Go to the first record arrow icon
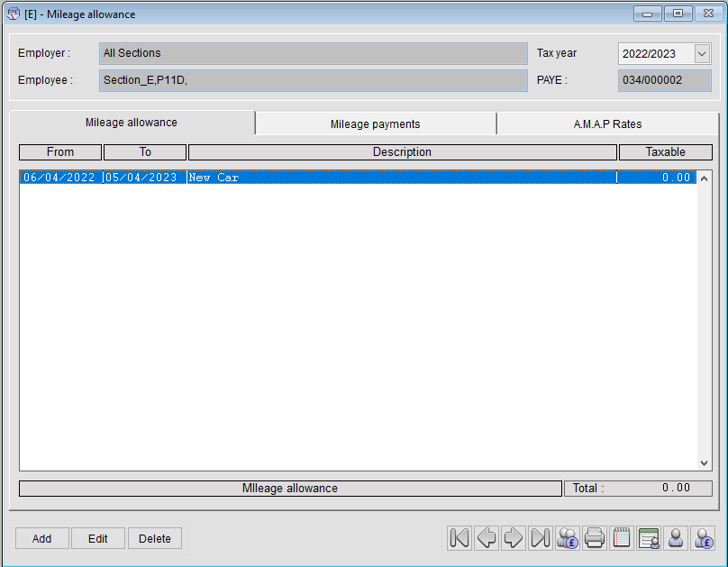This screenshot has width=728, height=567. [x=460, y=538]
